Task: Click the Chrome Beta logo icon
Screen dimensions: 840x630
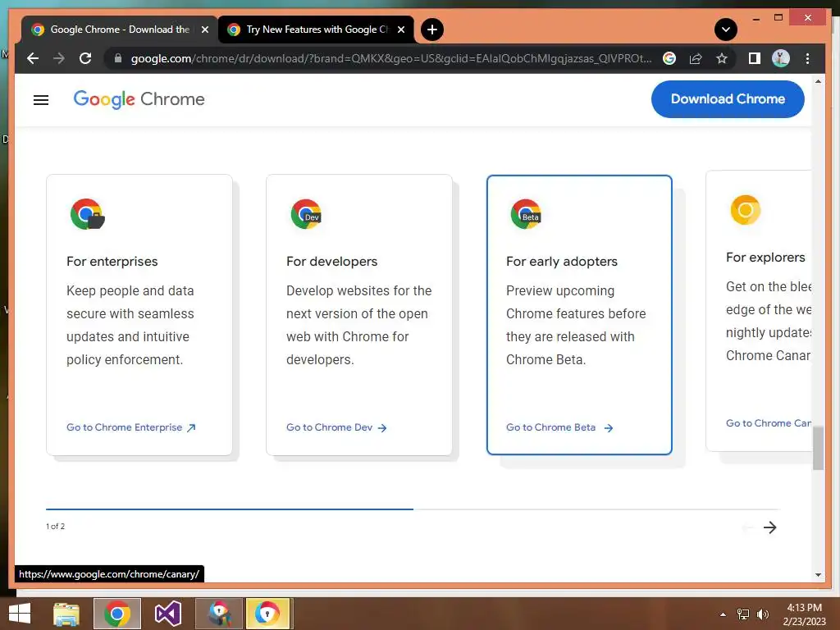Action: point(526,214)
